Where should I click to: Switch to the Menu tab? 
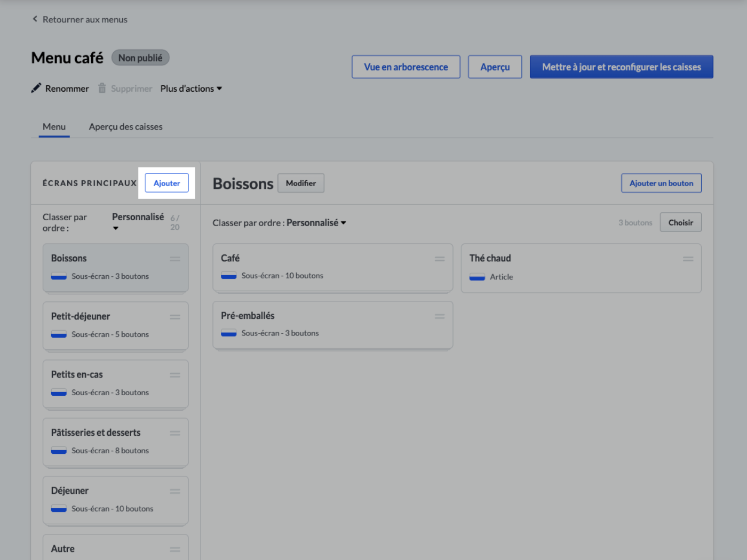tap(54, 127)
